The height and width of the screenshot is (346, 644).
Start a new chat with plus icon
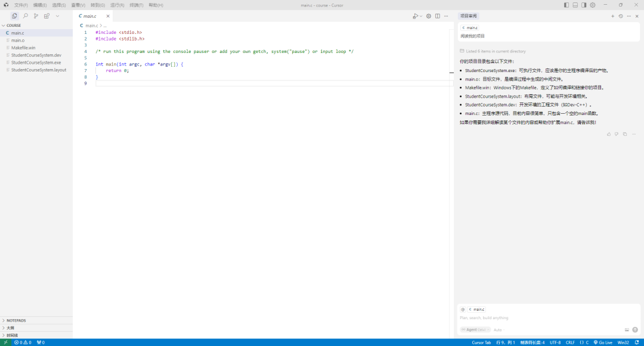612,16
